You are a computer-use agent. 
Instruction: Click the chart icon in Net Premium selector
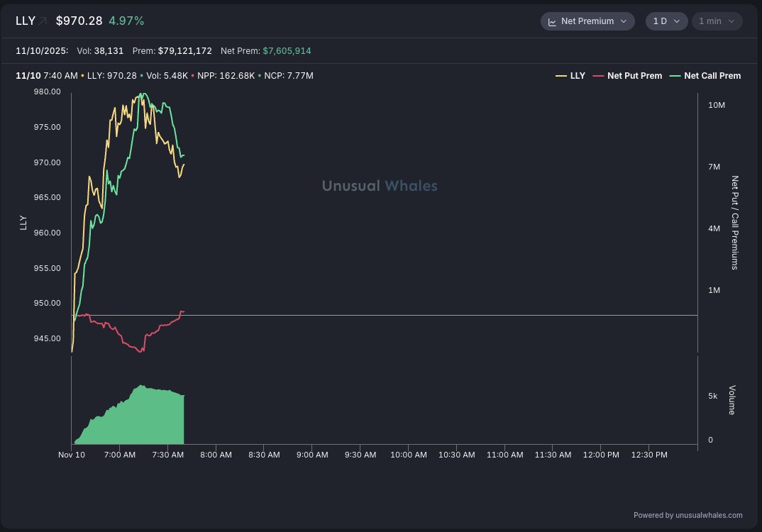tap(552, 21)
